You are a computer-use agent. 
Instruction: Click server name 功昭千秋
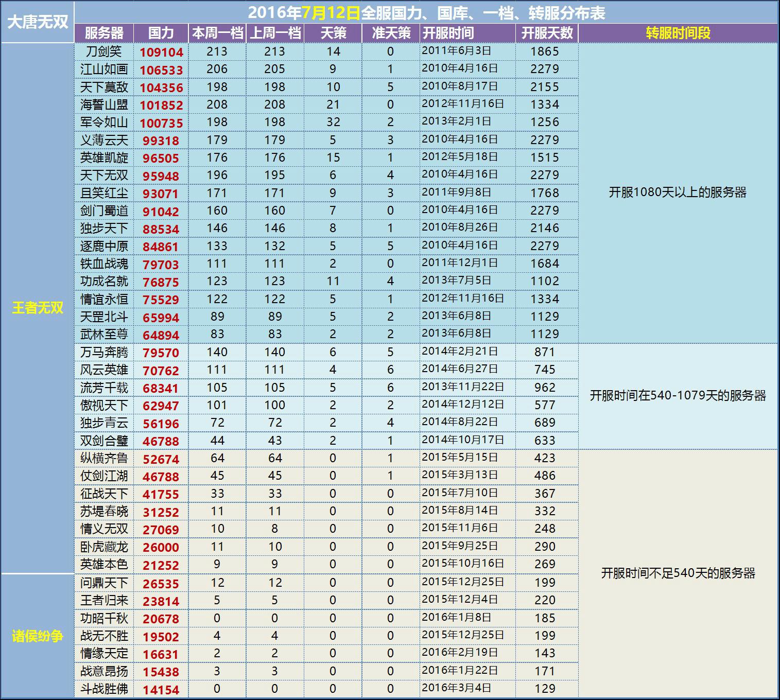click(104, 618)
